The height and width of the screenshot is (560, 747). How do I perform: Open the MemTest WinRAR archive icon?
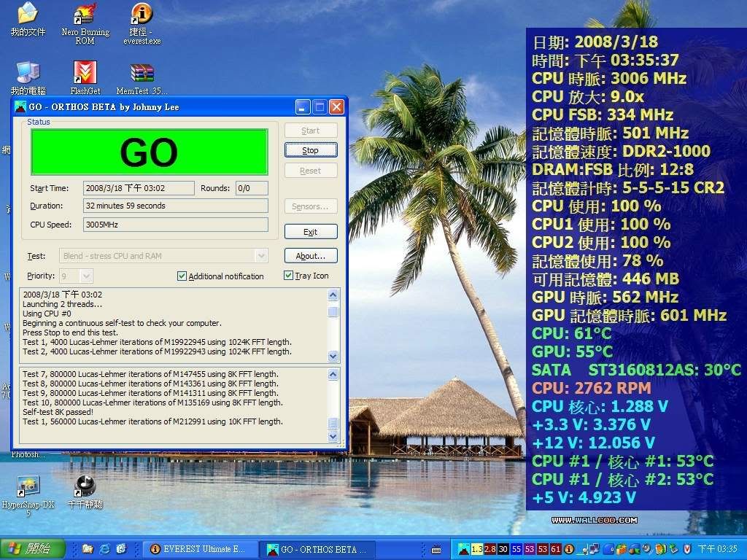click(x=142, y=73)
